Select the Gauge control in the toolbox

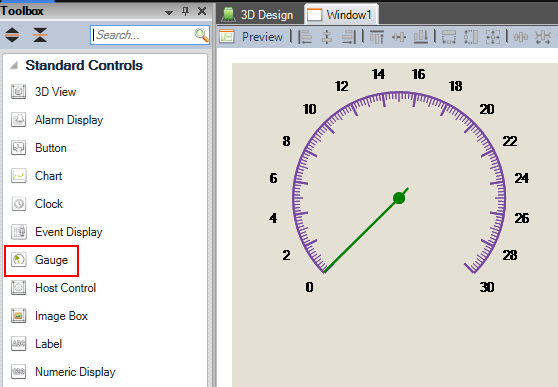41,260
